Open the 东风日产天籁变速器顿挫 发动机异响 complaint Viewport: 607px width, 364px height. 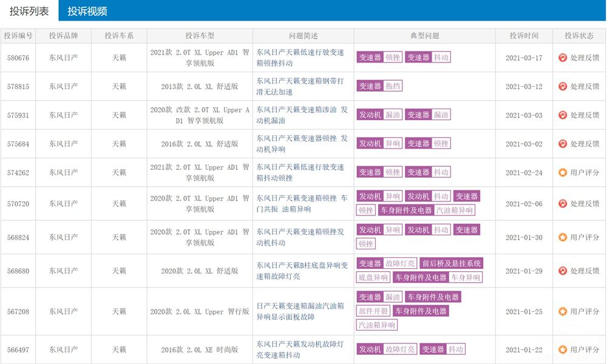pos(302,144)
